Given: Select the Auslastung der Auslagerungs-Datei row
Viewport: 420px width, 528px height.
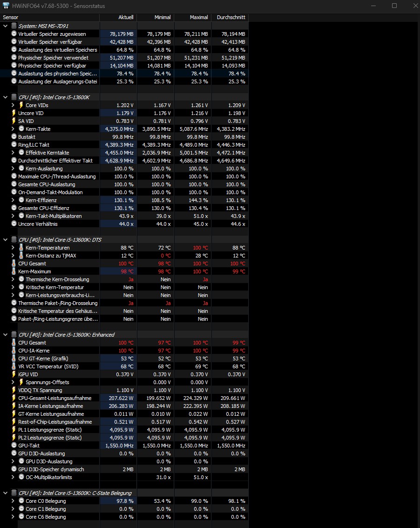Looking at the screenshot, I should pyautogui.click(x=124, y=81).
